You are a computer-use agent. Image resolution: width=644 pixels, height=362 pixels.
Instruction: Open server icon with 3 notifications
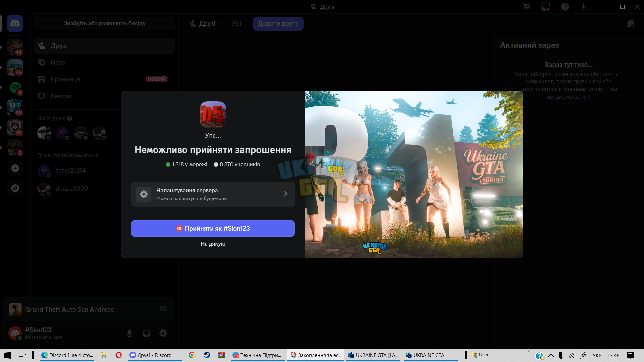(x=15, y=148)
